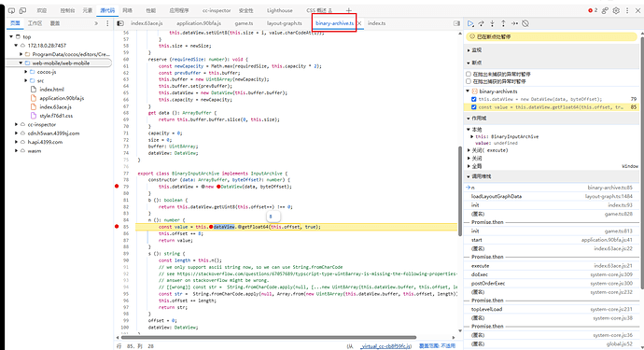Screen dimensions: 644x350
Task: Hide the navigator sidebar icon
Action: [x=120, y=23]
